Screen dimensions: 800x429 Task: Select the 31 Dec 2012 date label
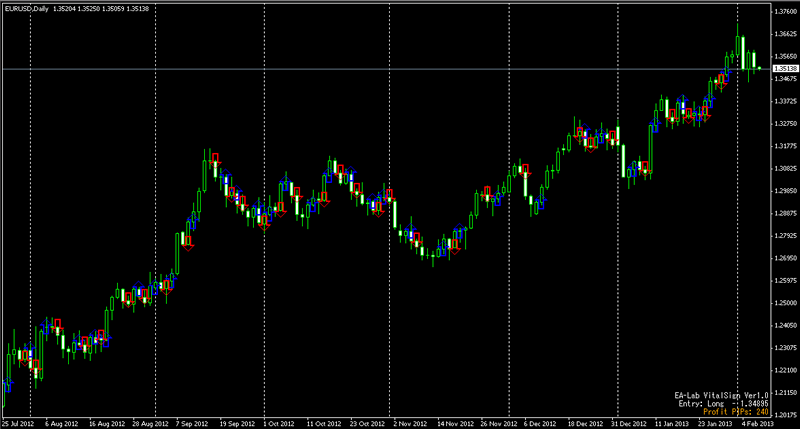pyautogui.click(x=629, y=423)
